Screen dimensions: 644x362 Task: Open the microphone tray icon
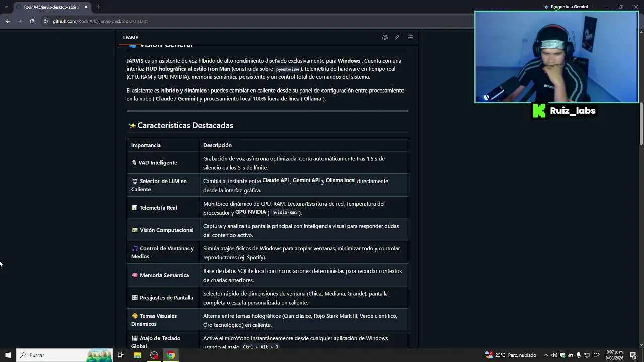coord(579,355)
